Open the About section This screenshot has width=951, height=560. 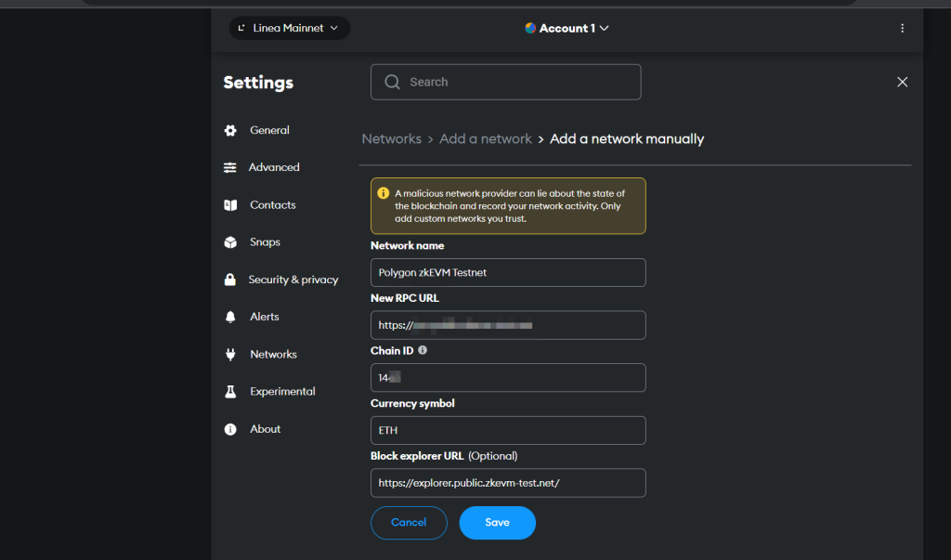pos(265,429)
